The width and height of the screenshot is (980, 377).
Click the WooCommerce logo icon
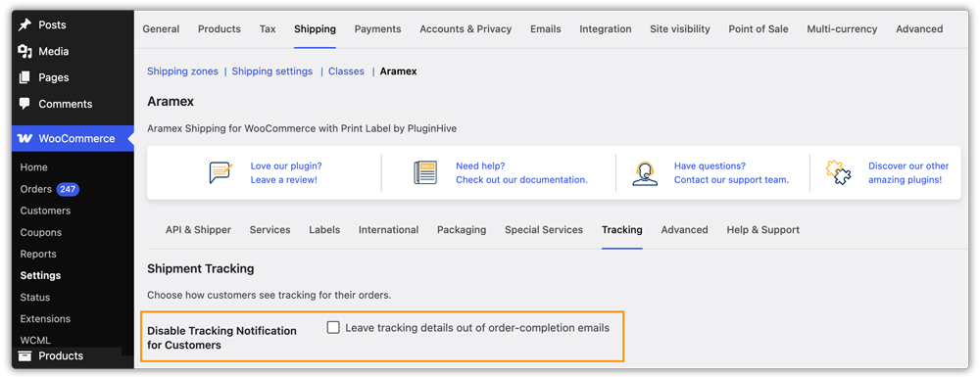pos(25,139)
